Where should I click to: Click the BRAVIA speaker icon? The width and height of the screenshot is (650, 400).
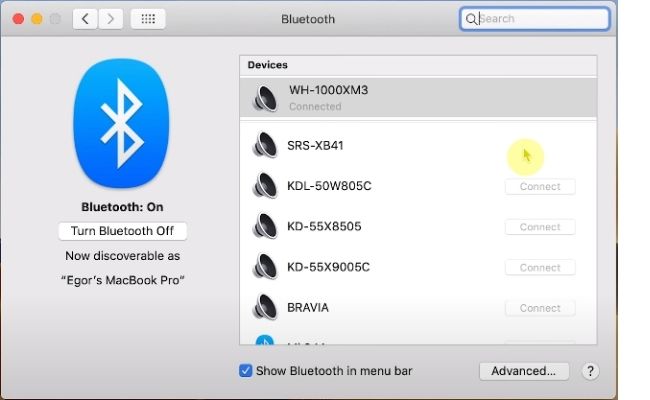click(265, 307)
